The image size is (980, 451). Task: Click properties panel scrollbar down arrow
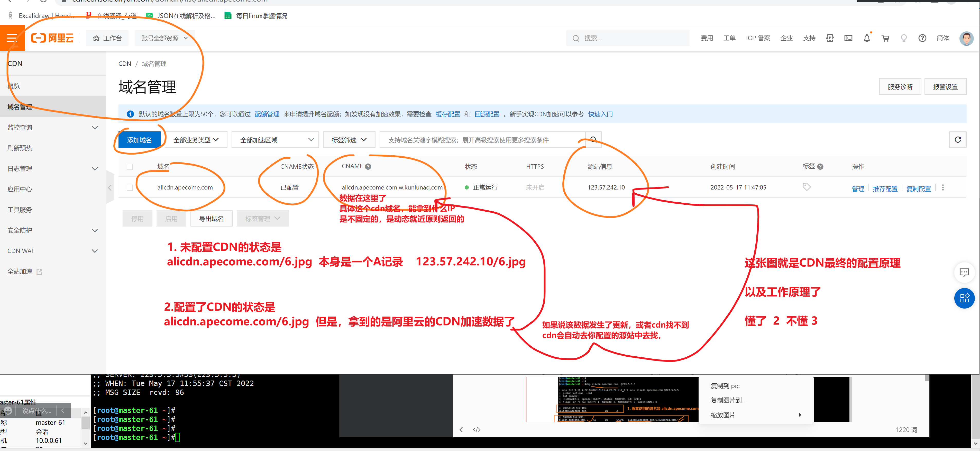(x=85, y=443)
